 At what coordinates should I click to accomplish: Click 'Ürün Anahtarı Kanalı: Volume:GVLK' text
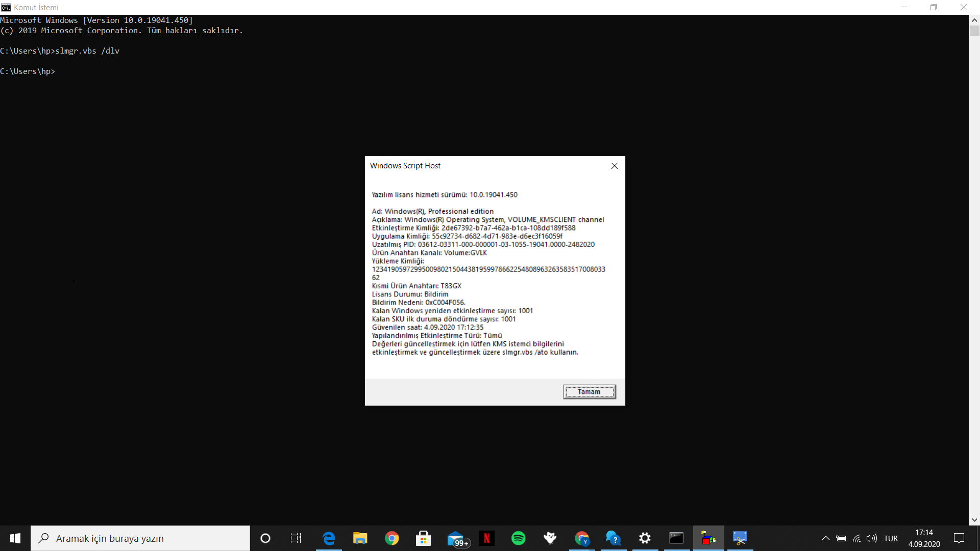(x=429, y=253)
